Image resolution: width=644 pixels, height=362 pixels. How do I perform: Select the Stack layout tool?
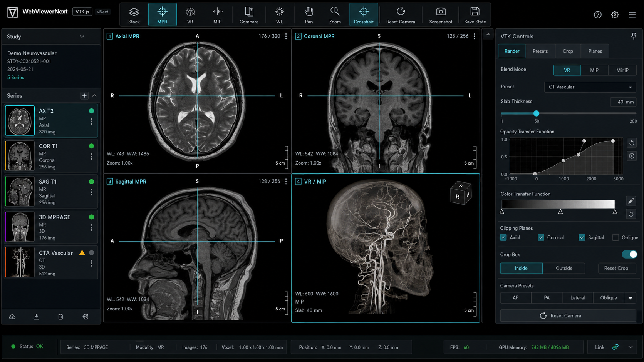[134, 15]
